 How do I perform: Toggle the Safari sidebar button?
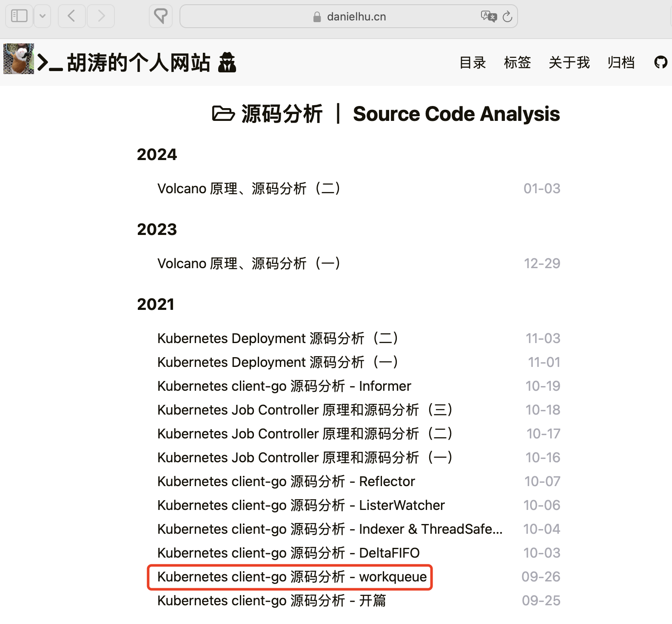(x=19, y=16)
